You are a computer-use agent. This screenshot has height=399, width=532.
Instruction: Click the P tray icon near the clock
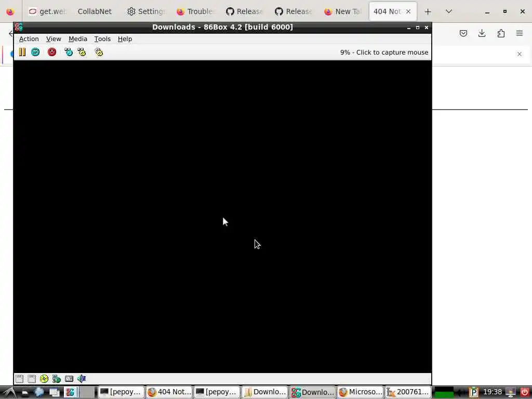[x=474, y=393]
